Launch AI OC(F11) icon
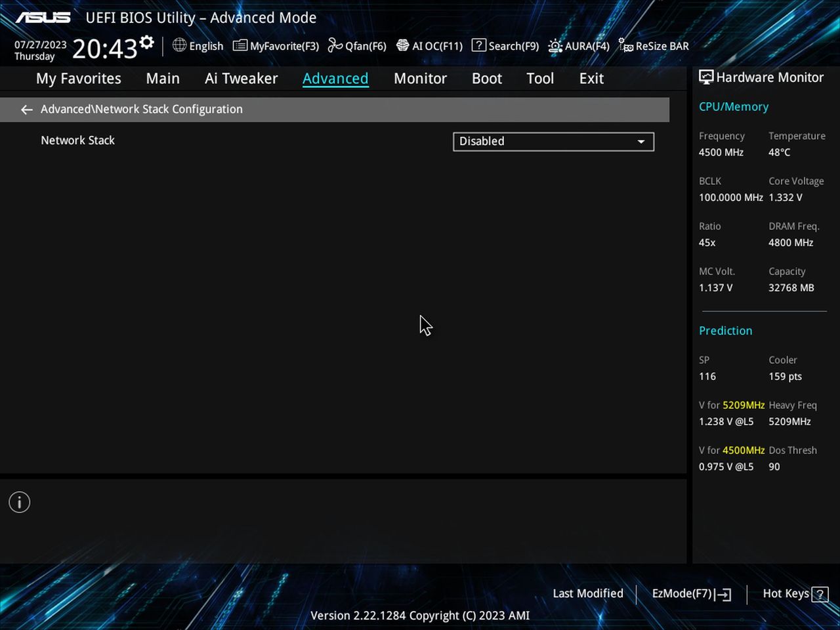This screenshot has height=630, width=840. [x=402, y=45]
